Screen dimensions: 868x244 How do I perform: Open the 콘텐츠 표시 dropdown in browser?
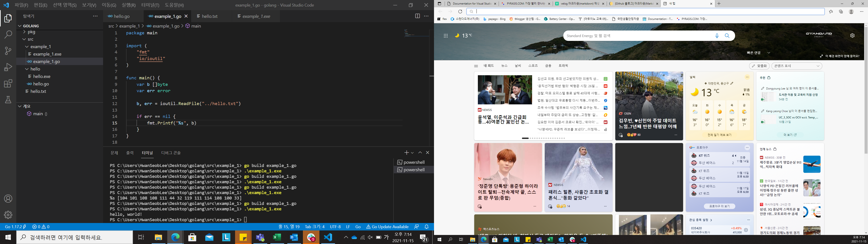pos(797,66)
